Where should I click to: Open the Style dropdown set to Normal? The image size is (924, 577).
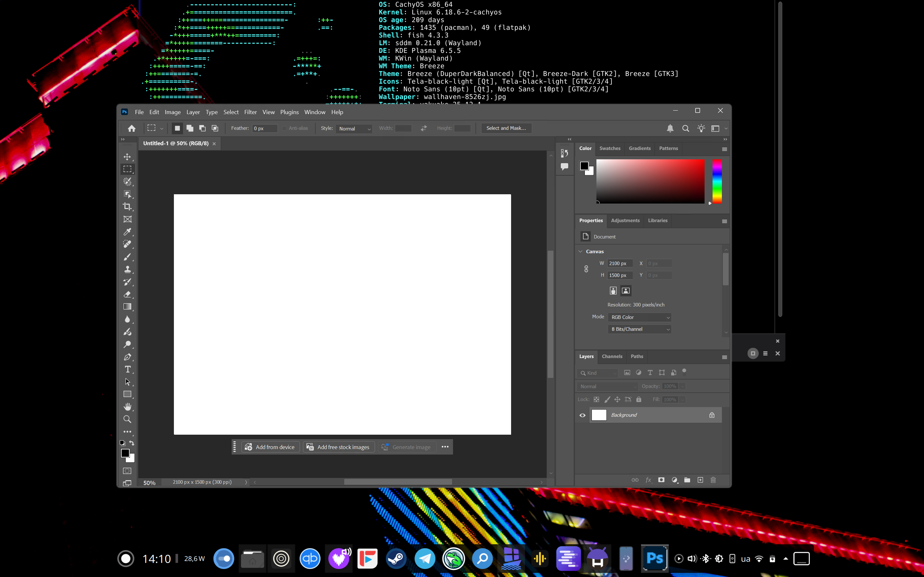[354, 129]
